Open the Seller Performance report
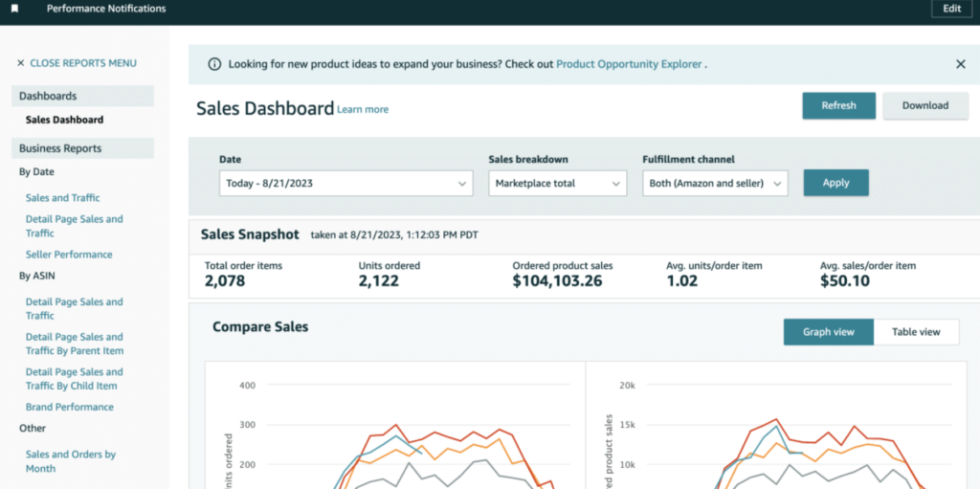The image size is (980, 489). (69, 255)
